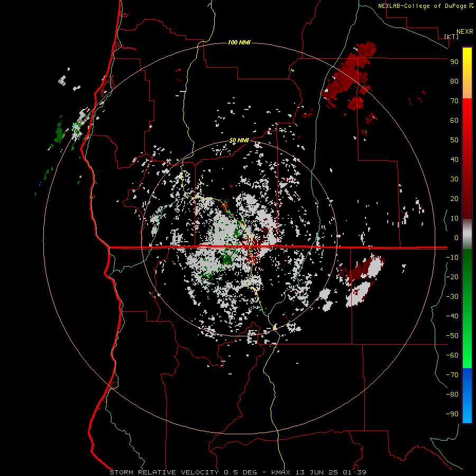Click the 40 value on the velocity scale
Screen dimensions: 476x476
coord(454,159)
